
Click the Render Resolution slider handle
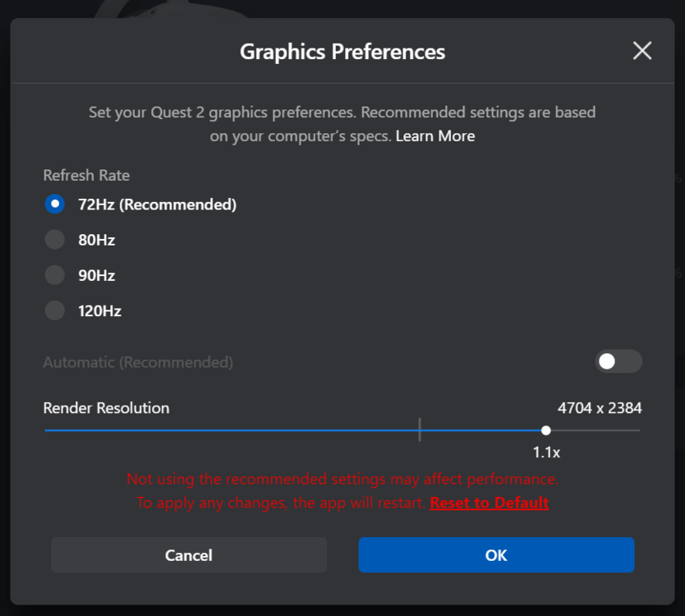pos(546,430)
